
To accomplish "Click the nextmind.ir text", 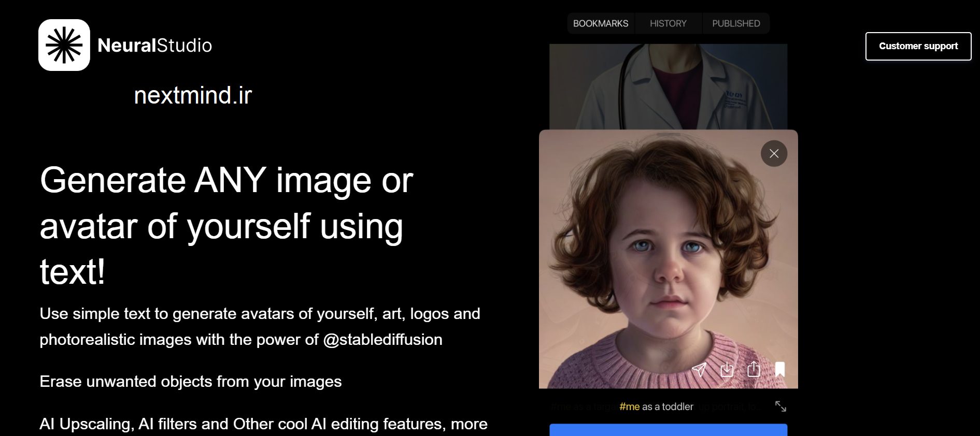I will tap(193, 95).
